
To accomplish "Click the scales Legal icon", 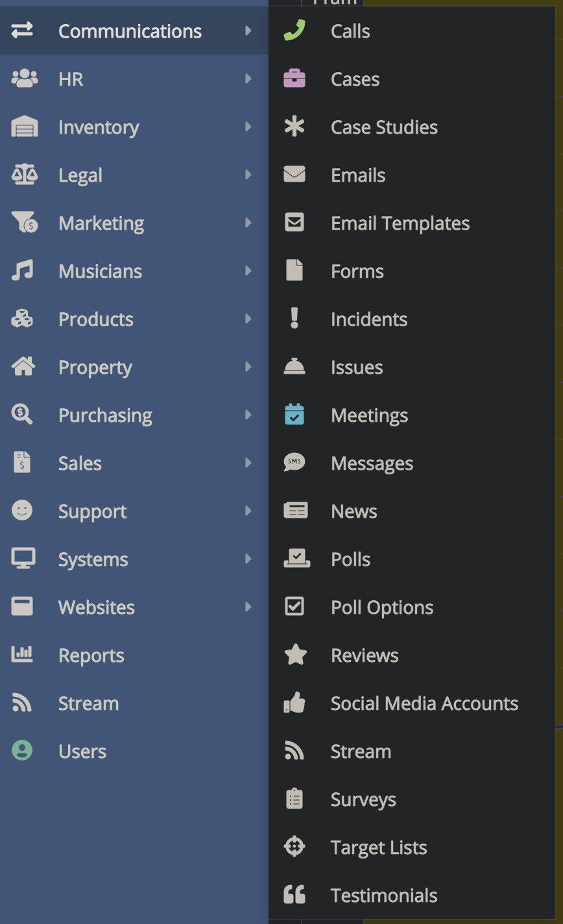I will click(24, 175).
